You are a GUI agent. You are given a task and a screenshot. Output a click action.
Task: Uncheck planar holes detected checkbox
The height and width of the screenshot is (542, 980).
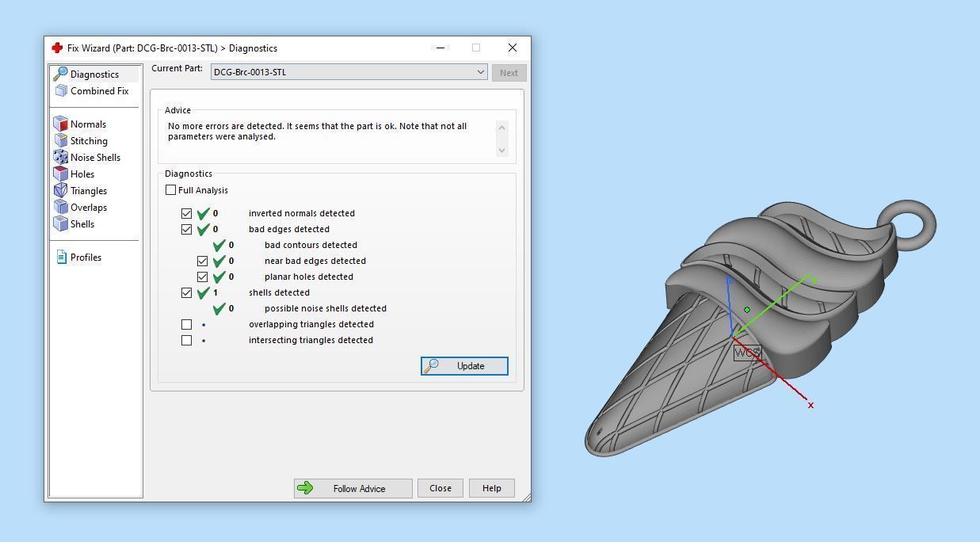click(x=202, y=277)
